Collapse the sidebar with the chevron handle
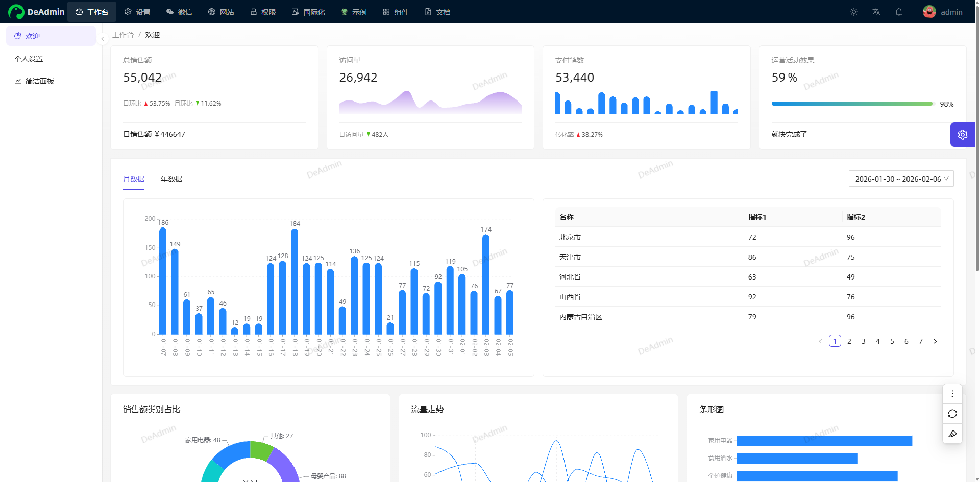The height and width of the screenshot is (482, 980). pos(103,39)
